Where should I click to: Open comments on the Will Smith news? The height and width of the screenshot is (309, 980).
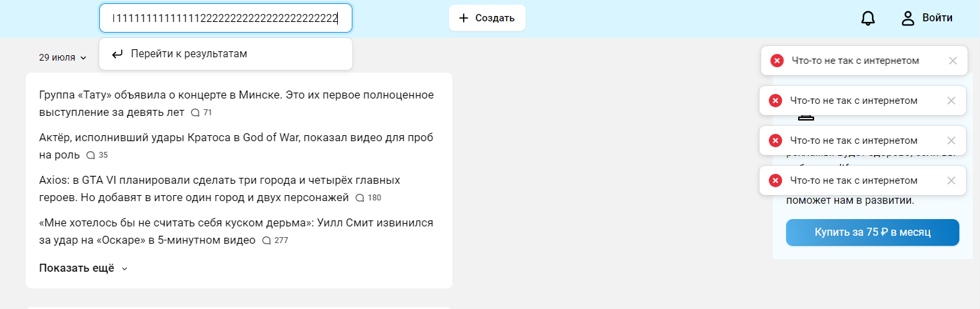274,240
